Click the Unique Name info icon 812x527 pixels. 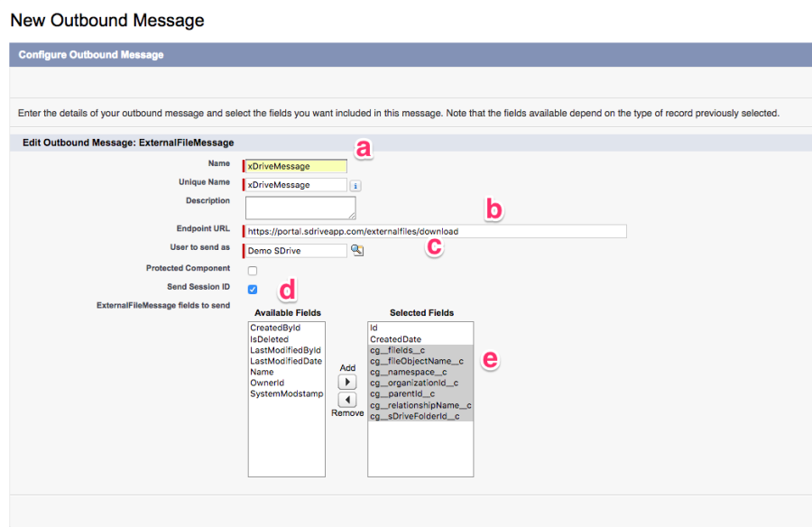click(355, 185)
